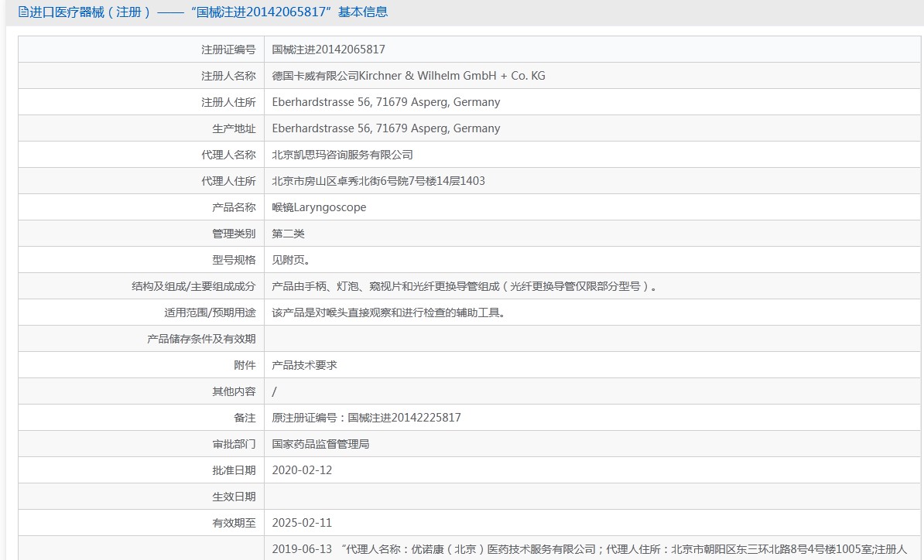Click the label 有效期至
This screenshot has height=560, width=924.
(234, 524)
